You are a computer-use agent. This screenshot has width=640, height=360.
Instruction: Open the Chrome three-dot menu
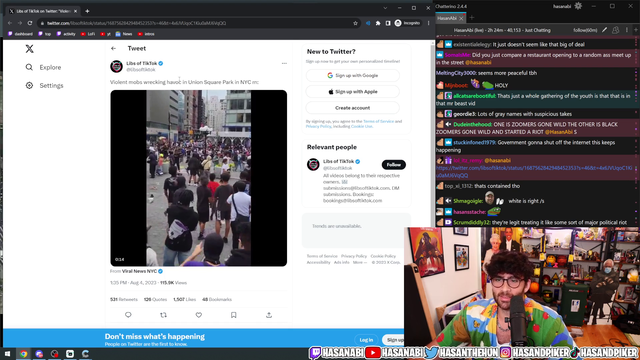point(428,23)
